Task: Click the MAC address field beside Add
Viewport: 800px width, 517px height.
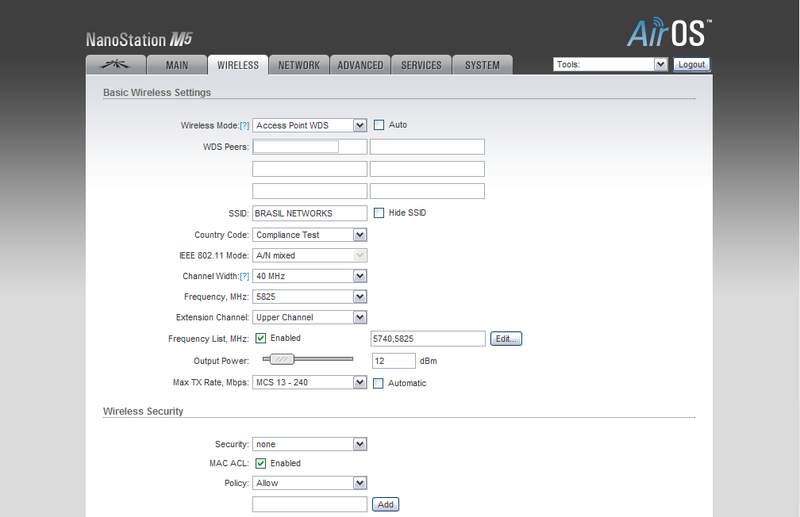Action: (x=310, y=504)
